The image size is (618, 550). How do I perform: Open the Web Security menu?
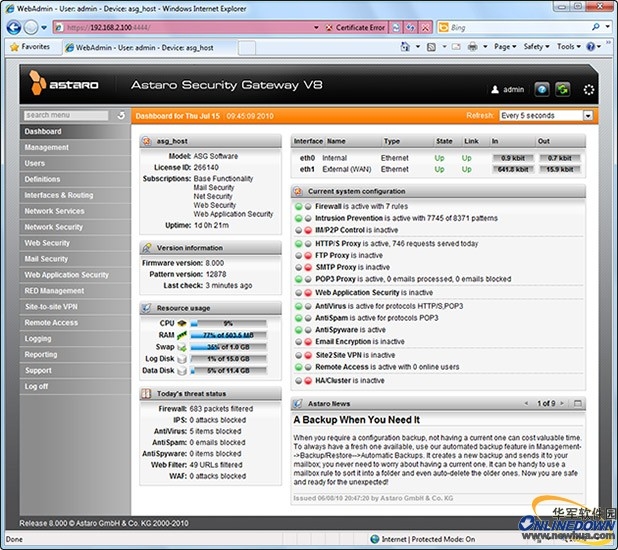click(x=75, y=243)
